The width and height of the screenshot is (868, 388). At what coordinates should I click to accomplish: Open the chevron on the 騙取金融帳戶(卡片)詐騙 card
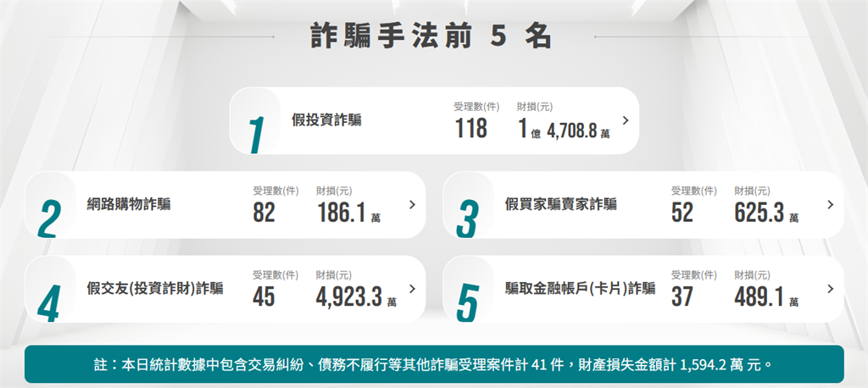[831, 288]
